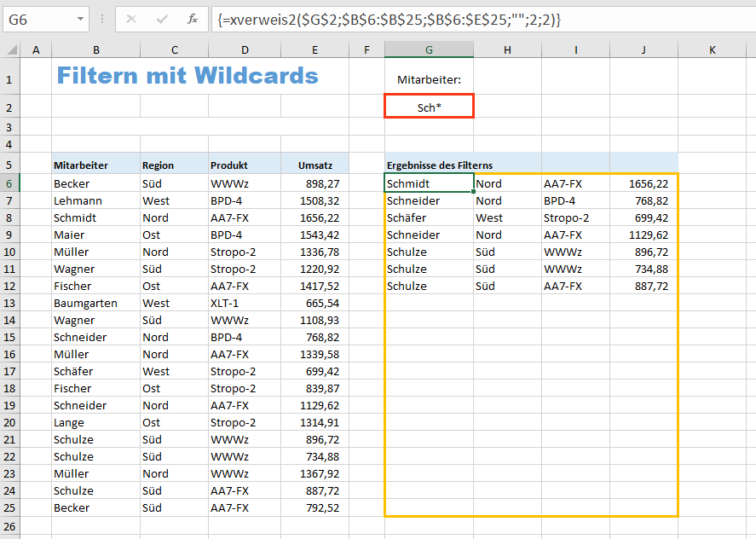Viewport: 756px width, 539px height.
Task: Select cell with 'Baumgarten'
Action: click(x=96, y=303)
